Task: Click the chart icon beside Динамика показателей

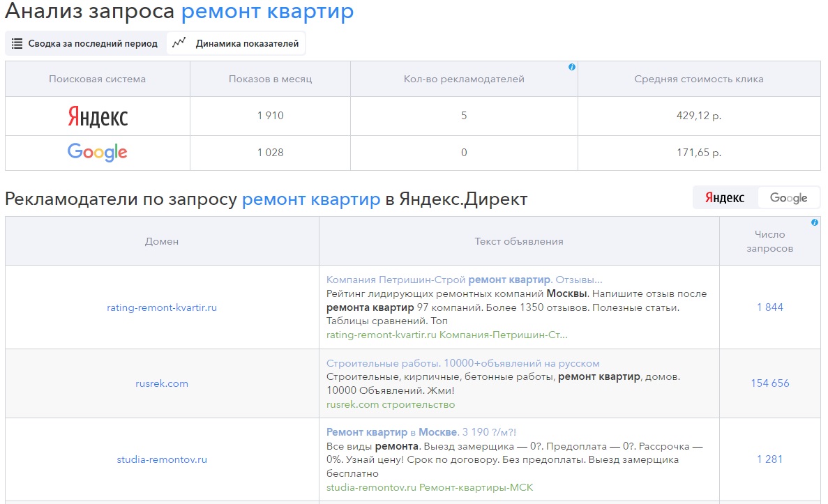Action: 179,43
